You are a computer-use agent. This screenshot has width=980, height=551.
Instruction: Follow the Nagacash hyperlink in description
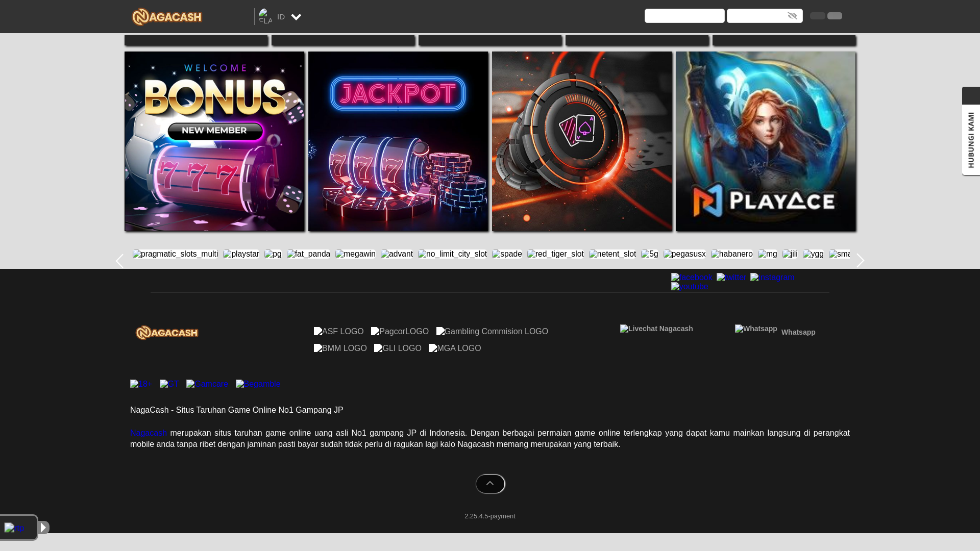coord(149,433)
